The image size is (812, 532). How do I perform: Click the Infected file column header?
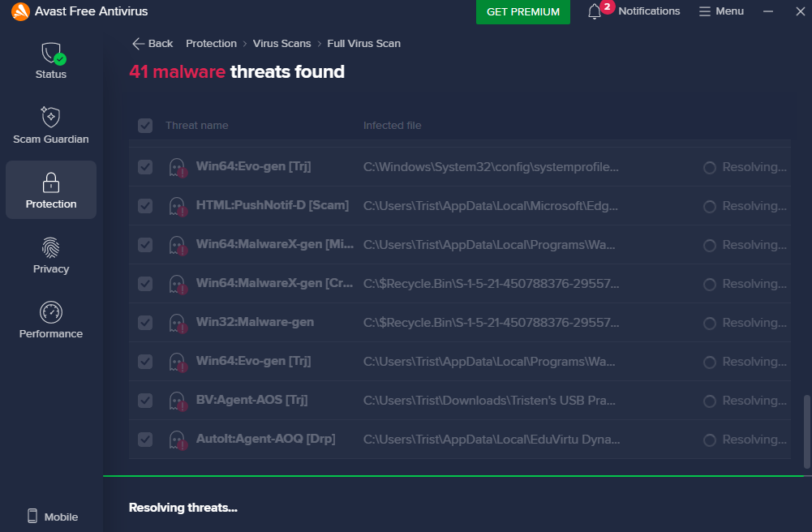(392, 126)
